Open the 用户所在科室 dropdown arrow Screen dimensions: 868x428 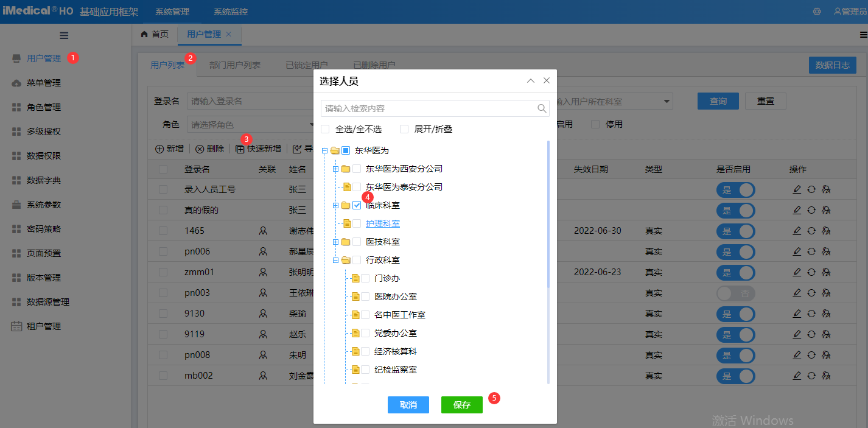(667, 102)
